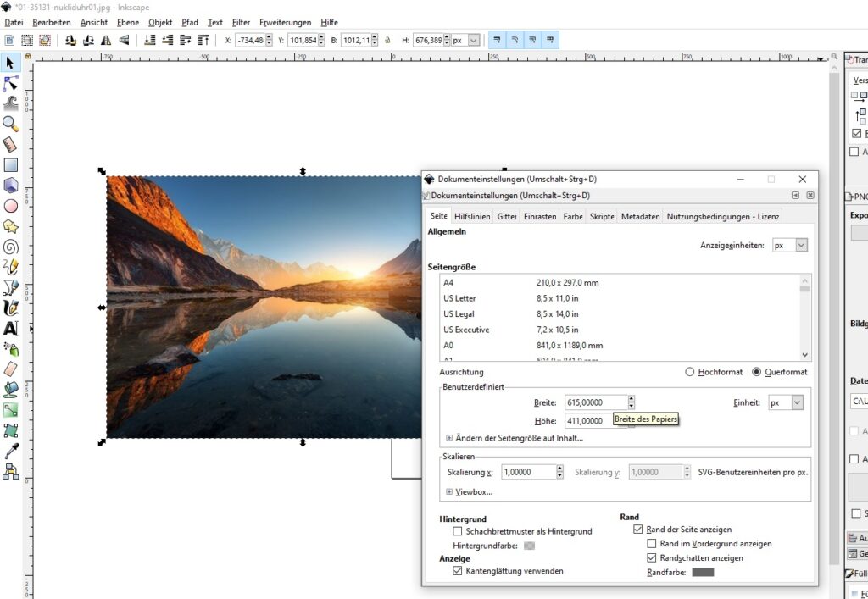Image resolution: width=868 pixels, height=599 pixels.
Task: Click the raise to top toolbar icon
Action: 203,40
